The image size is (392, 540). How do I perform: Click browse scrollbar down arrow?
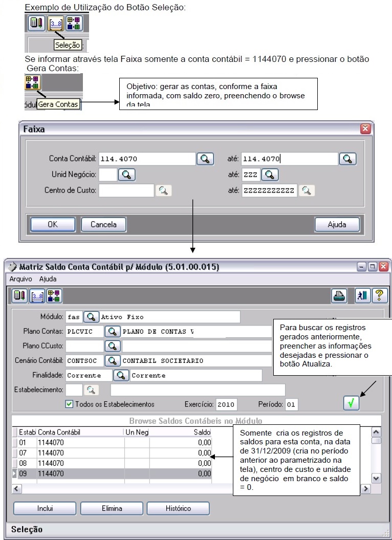coord(376,479)
